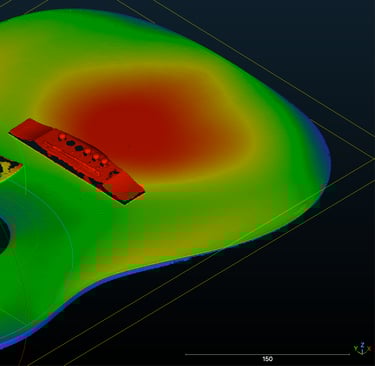375x366 pixels.
Task: Select the red guitar bridge model
Action: [x=77, y=160]
